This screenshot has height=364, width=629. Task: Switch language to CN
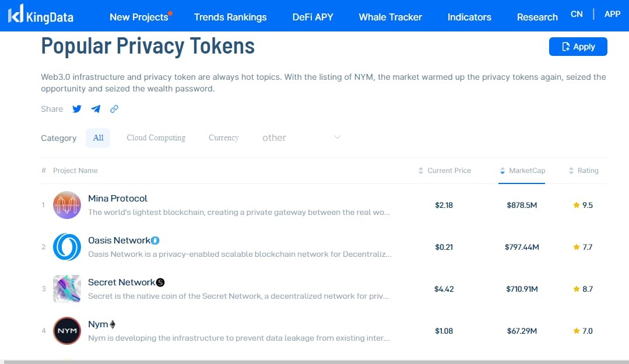(x=577, y=14)
